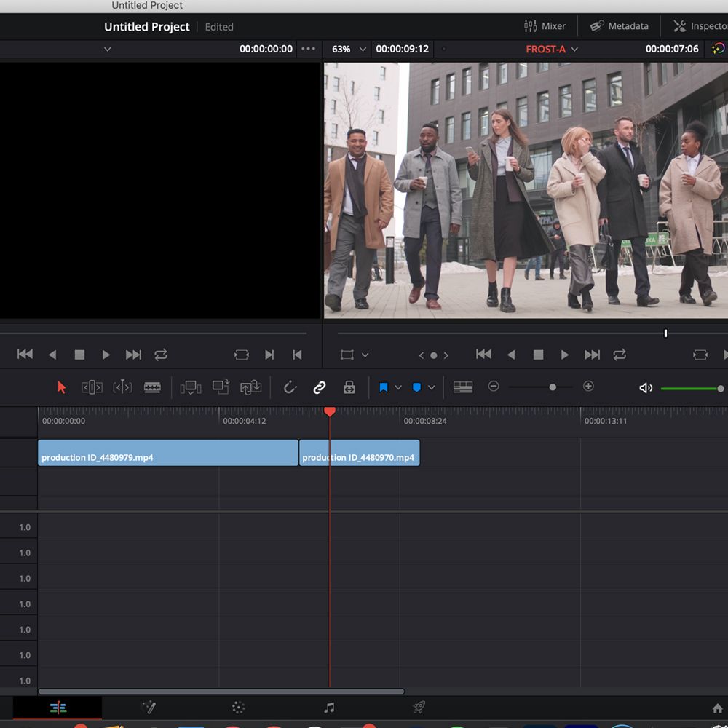Click the play button in the viewer
Screen dimensions: 728x728
(565, 355)
